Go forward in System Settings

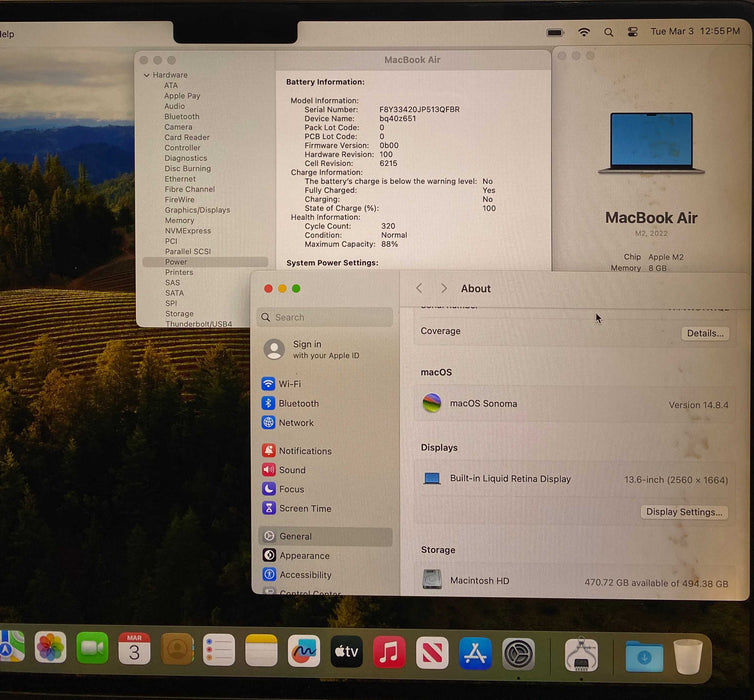[x=444, y=288]
